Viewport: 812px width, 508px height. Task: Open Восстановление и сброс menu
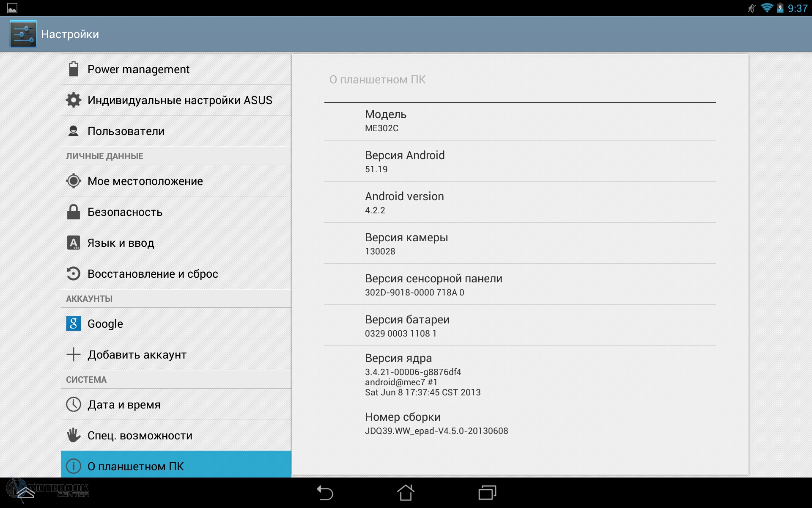point(152,274)
